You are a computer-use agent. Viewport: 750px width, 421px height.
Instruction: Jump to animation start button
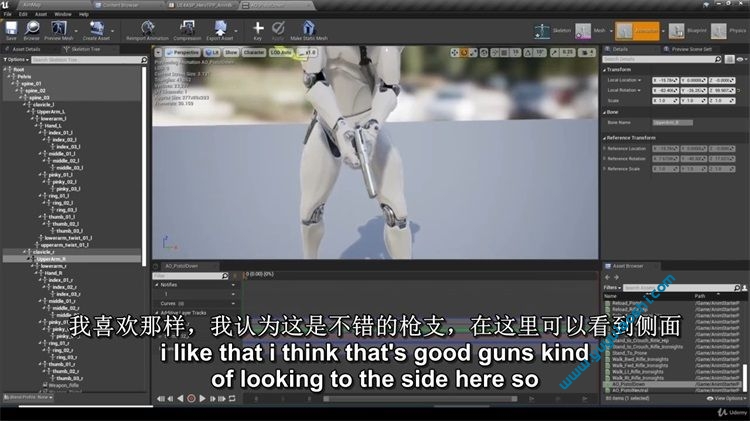[x=161, y=398]
